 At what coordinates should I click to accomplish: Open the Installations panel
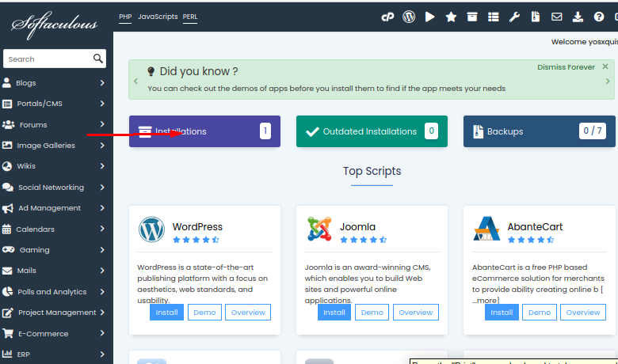pos(204,131)
